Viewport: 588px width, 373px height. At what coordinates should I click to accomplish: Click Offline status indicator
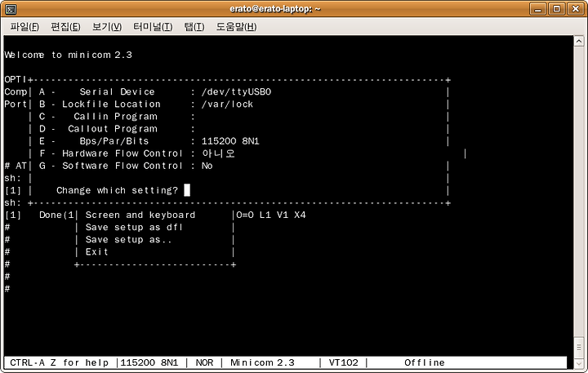tap(425, 363)
